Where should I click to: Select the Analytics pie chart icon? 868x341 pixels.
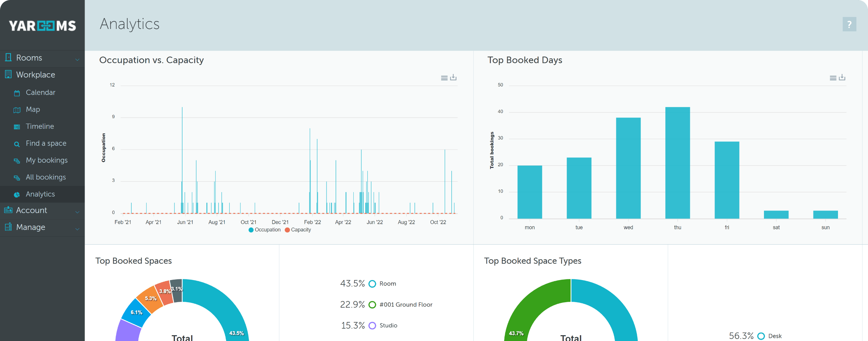click(x=17, y=195)
